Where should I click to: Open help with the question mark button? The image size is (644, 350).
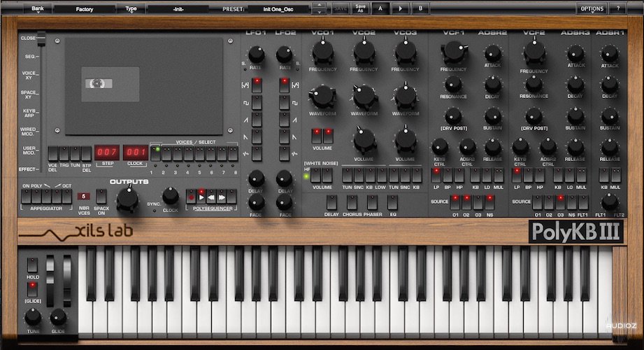click(618, 8)
